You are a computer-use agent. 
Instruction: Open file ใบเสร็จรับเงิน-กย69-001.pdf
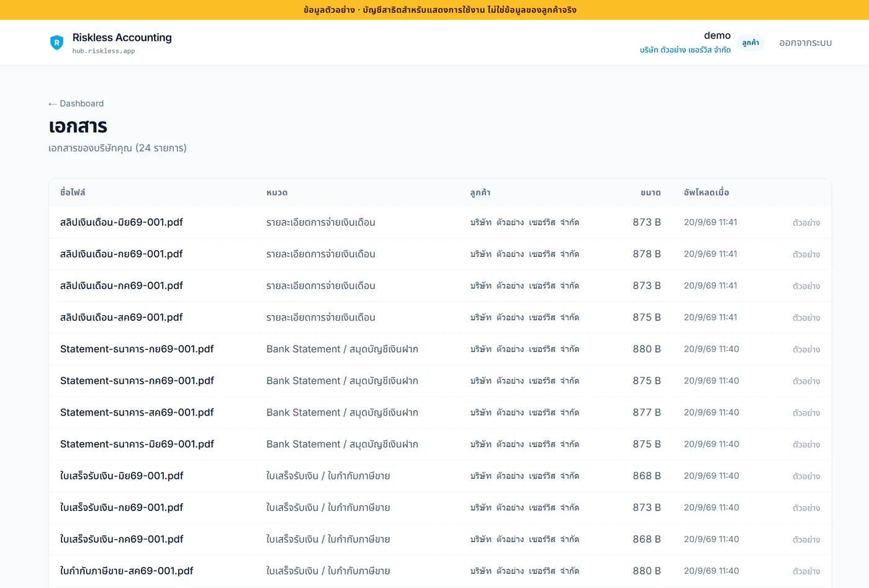pyautogui.click(x=122, y=507)
